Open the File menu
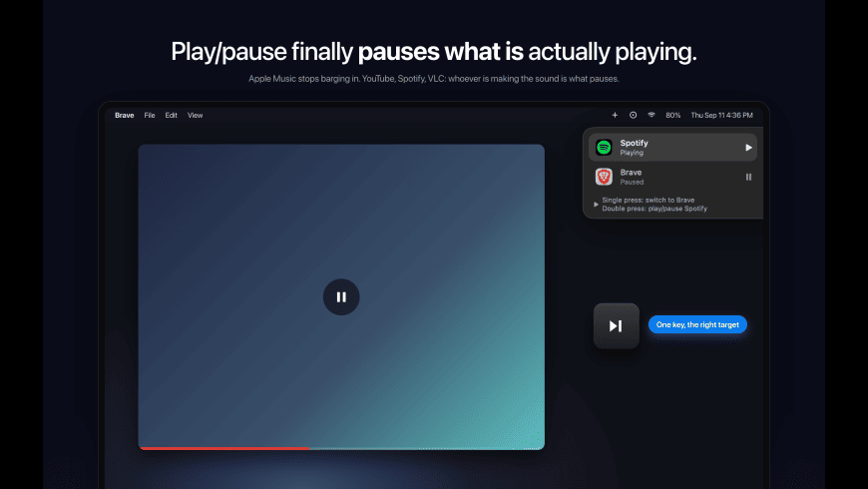 pyautogui.click(x=150, y=115)
